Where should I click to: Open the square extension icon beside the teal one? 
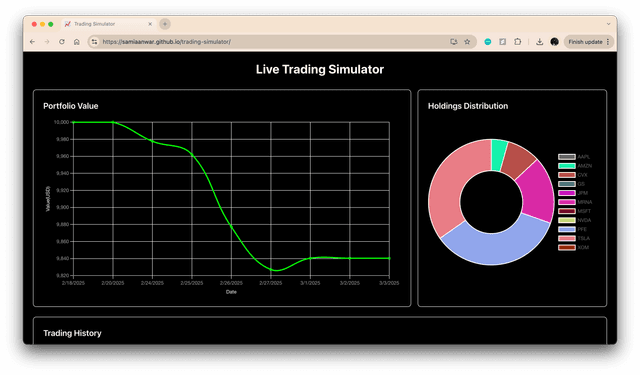click(x=502, y=42)
